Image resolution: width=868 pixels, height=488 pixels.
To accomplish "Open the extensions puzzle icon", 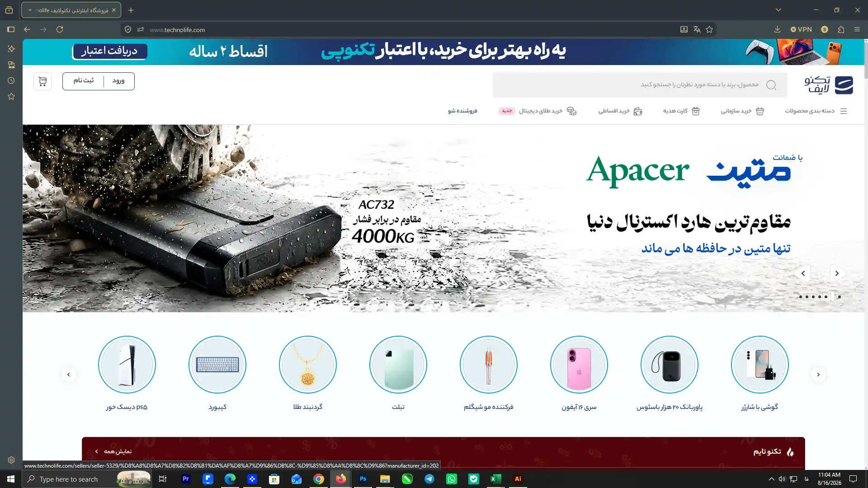I will [x=841, y=29].
